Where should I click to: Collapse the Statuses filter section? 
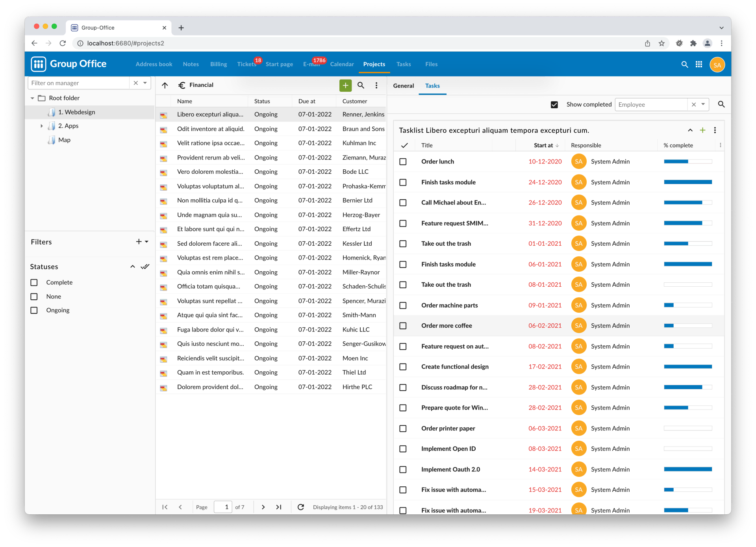click(133, 267)
